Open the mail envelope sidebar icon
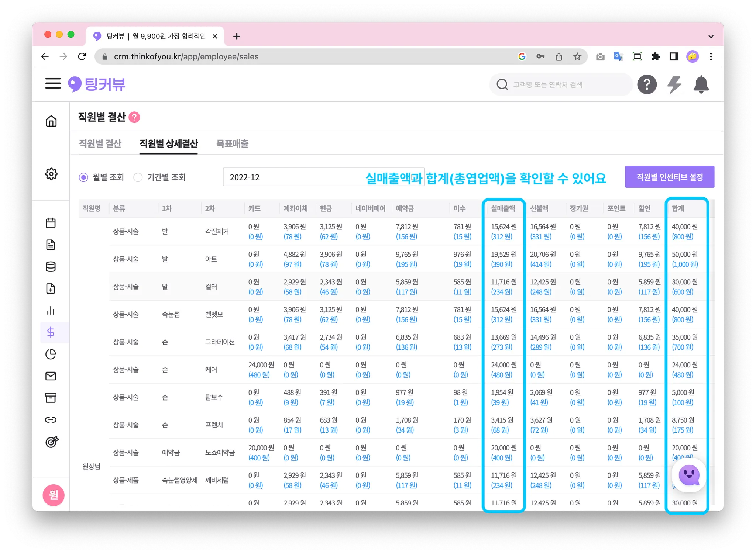The image size is (756, 554). (x=51, y=376)
